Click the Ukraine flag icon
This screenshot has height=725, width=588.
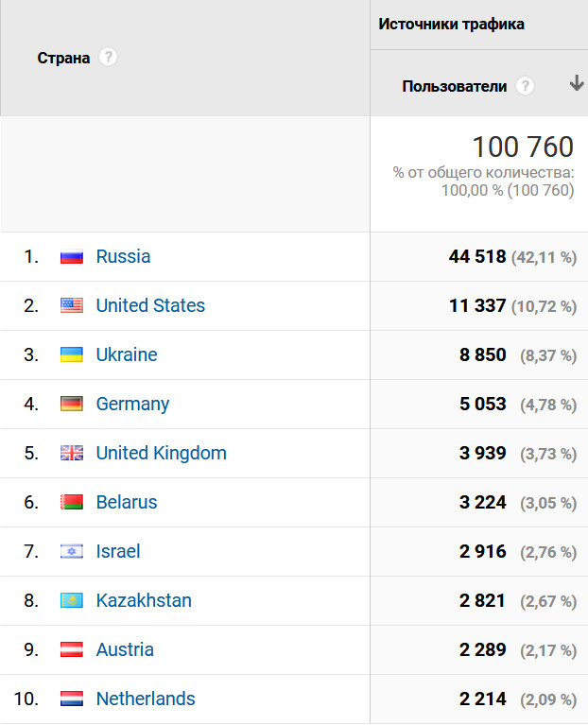72,354
